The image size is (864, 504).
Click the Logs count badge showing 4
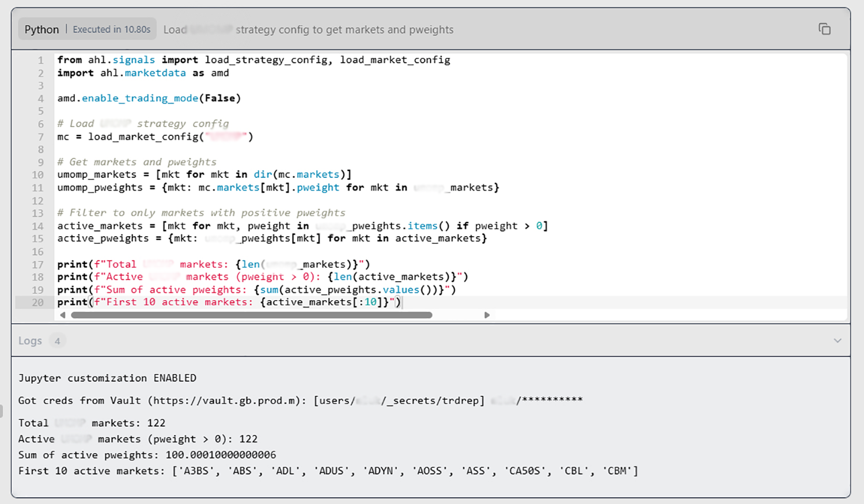click(x=57, y=341)
